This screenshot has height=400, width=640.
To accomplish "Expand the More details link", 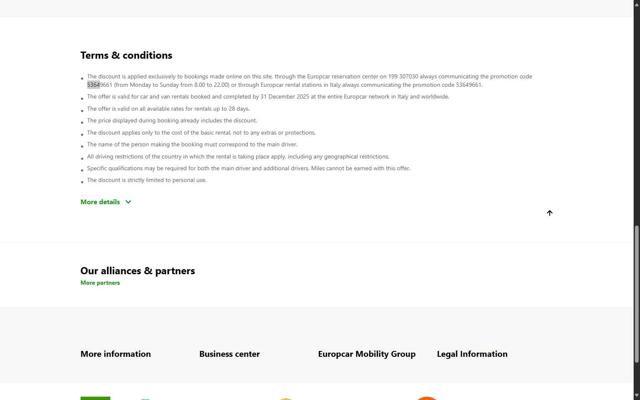I will pyautogui.click(x=100, y=202).
